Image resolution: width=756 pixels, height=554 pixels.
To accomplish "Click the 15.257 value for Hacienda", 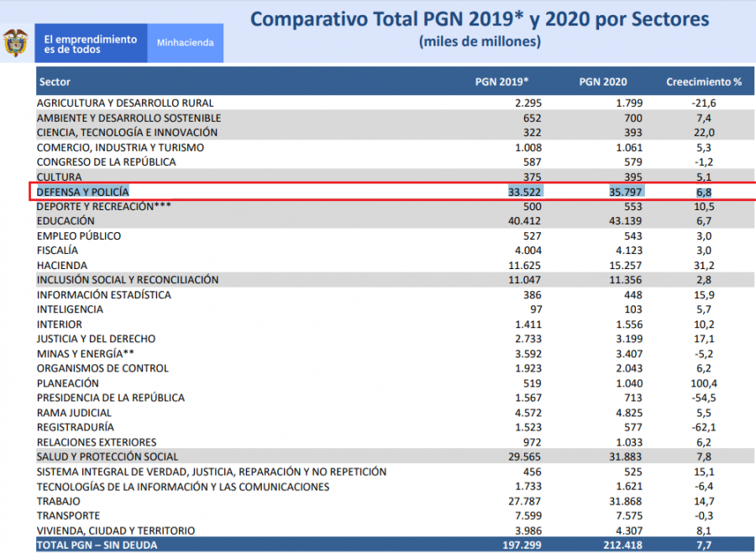I will pos(626,266).
